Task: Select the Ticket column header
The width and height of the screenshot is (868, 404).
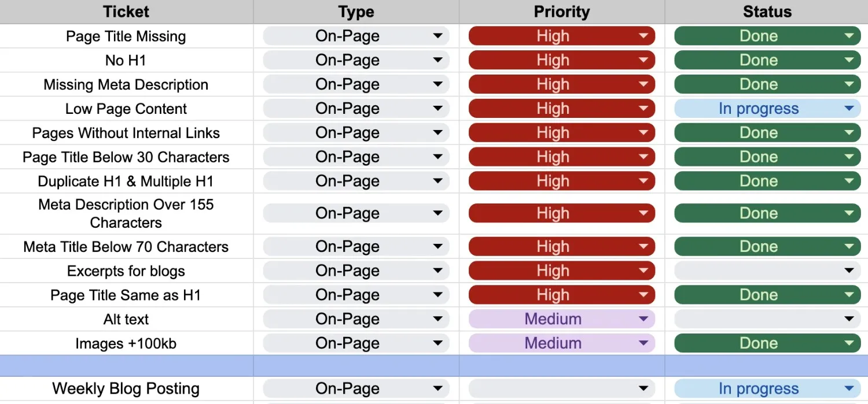Action: pos(126,12)
